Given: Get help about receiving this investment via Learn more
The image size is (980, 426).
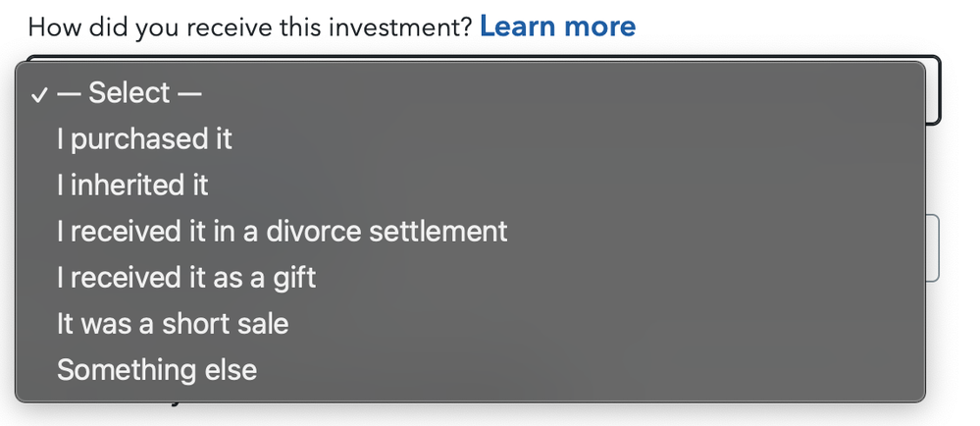Looking at the screenshot, I should coord(557,27).
